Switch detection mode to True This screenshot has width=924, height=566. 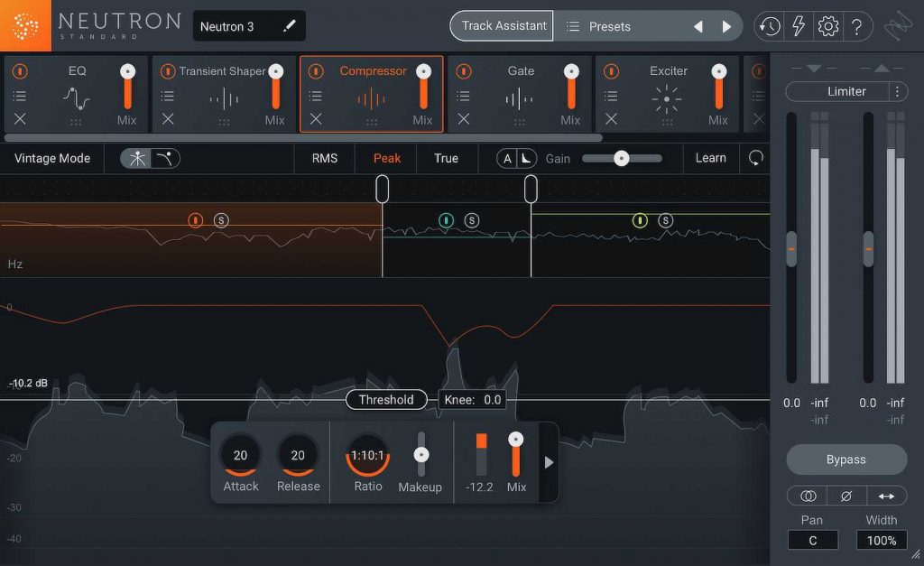(x=447, y=158)
